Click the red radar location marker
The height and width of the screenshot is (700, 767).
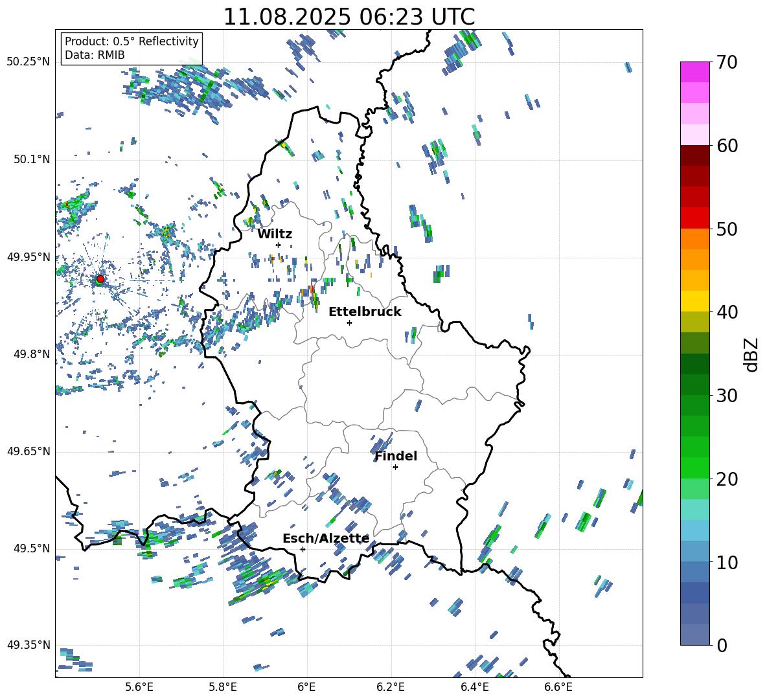point(100,279)
